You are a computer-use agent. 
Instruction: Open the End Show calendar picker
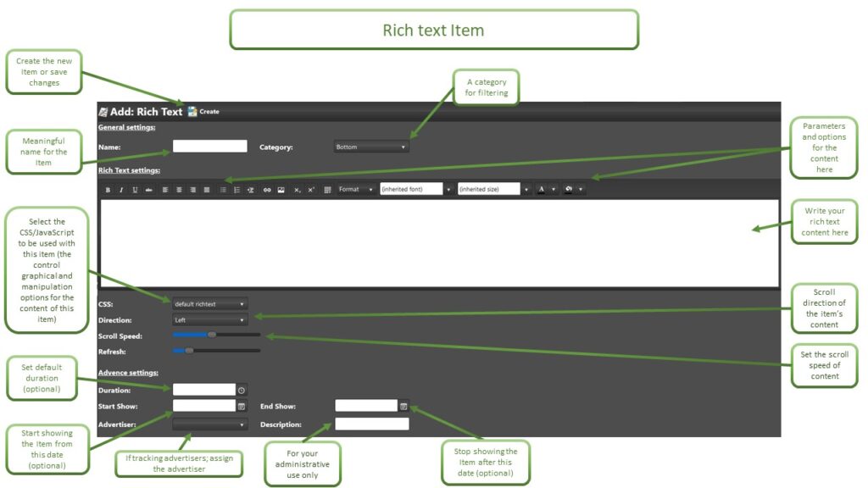tap(403, 406)
